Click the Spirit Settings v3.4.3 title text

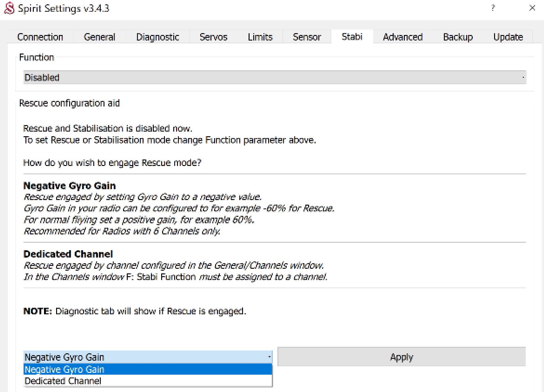pyautogui.click(x=64, y=8)
